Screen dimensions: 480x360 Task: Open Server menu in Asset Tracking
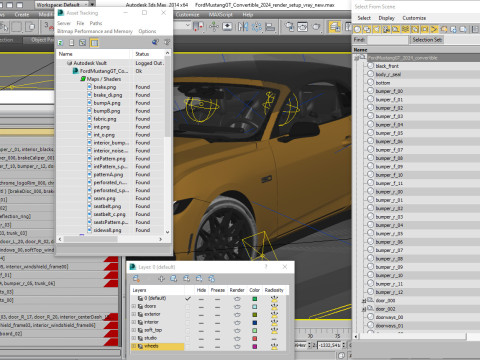(x=64, y=23)
